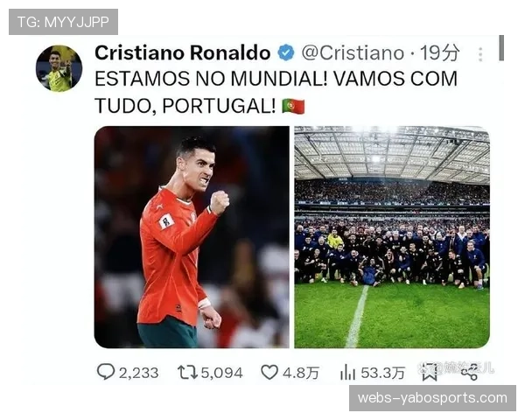Open the @Cristiano handle link
Viewport: 525px width, 420px height.
pos(353,53)
